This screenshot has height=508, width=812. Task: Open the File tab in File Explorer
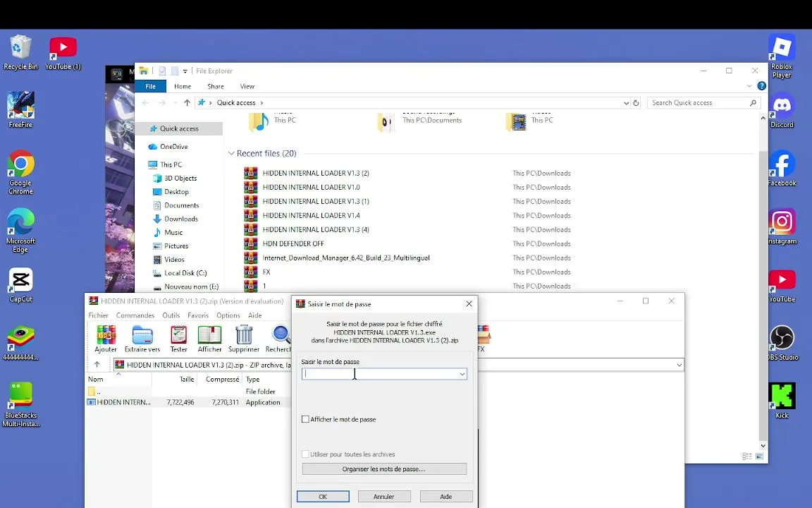(151, 86)
